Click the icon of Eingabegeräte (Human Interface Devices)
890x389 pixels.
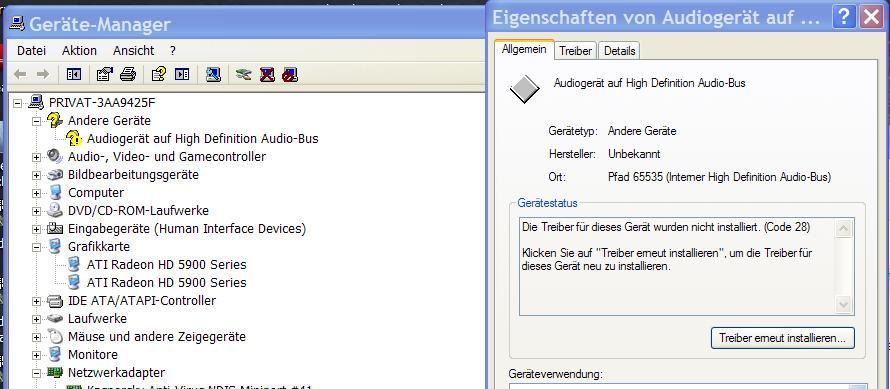[54, 229]
